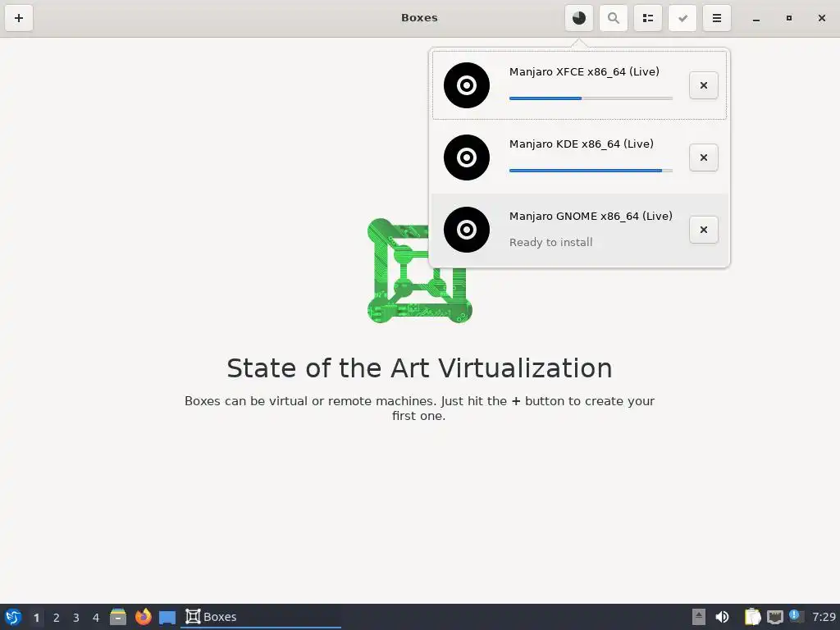Image resolution: width=840 pixels, height=630 pixels.
Task: Click the "Boxes can be virtual" description text
Action: click(419, 409)
